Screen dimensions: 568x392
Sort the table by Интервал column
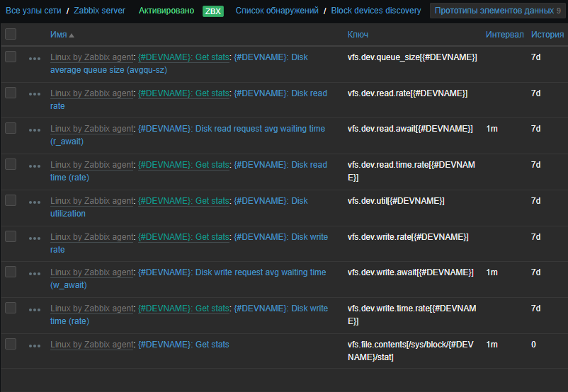504,35
